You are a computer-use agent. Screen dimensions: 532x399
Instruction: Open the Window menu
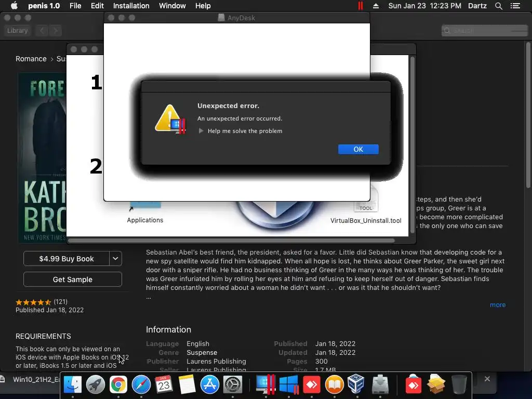coord(172,6)
